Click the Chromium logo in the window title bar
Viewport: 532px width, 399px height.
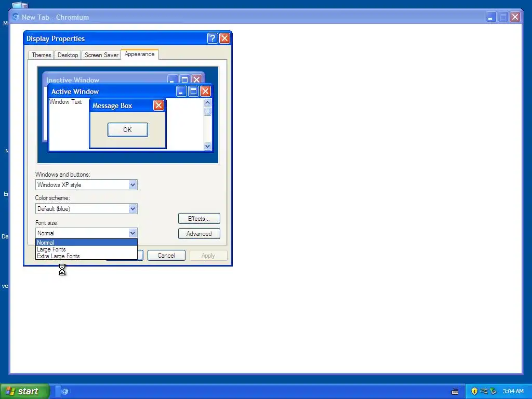(x=16, y=17)
